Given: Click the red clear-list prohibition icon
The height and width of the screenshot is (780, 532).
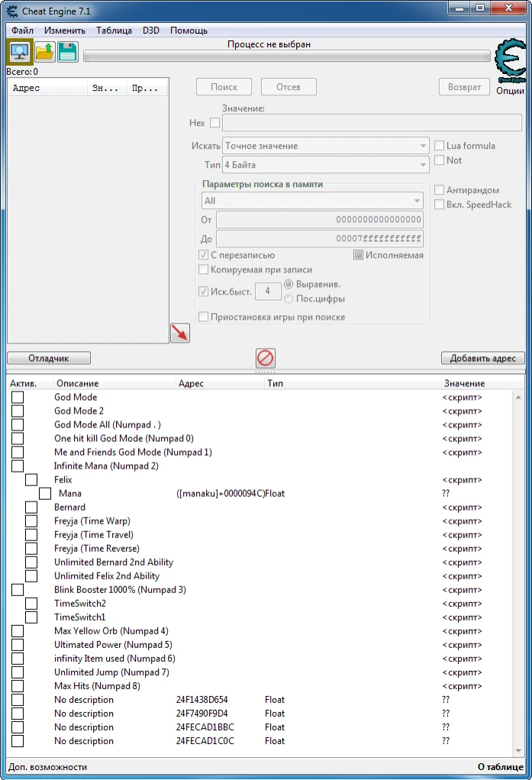Looking at the screenshot, I should coord(266,358).
